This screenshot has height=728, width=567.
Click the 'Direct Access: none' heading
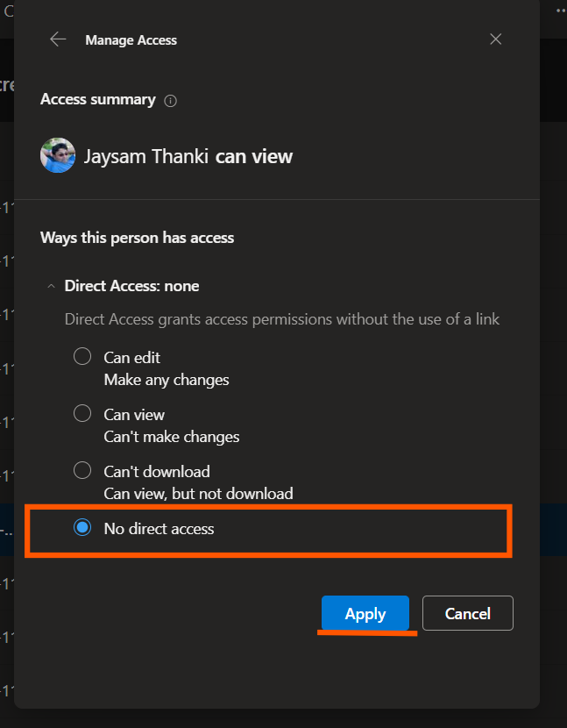point(131,286)
